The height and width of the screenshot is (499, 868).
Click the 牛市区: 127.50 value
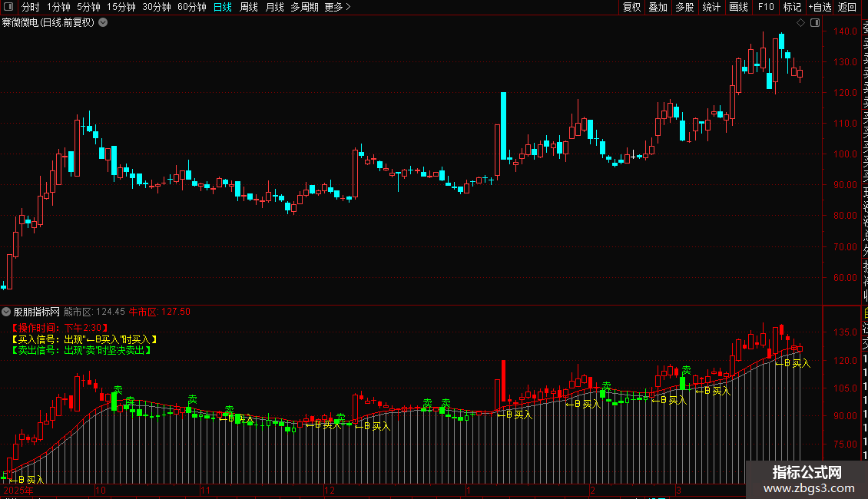160,312
